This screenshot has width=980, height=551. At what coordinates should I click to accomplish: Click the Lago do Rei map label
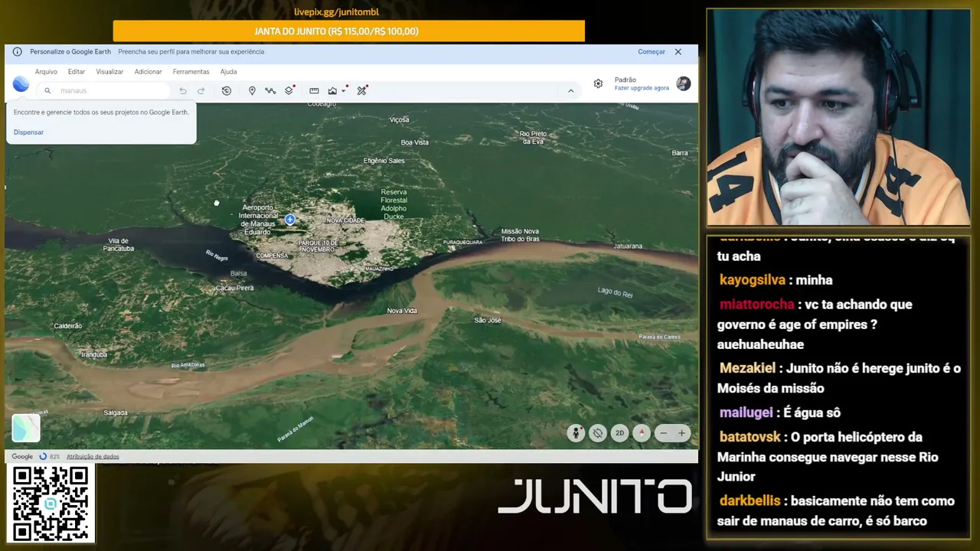click(x=616, y=293)
